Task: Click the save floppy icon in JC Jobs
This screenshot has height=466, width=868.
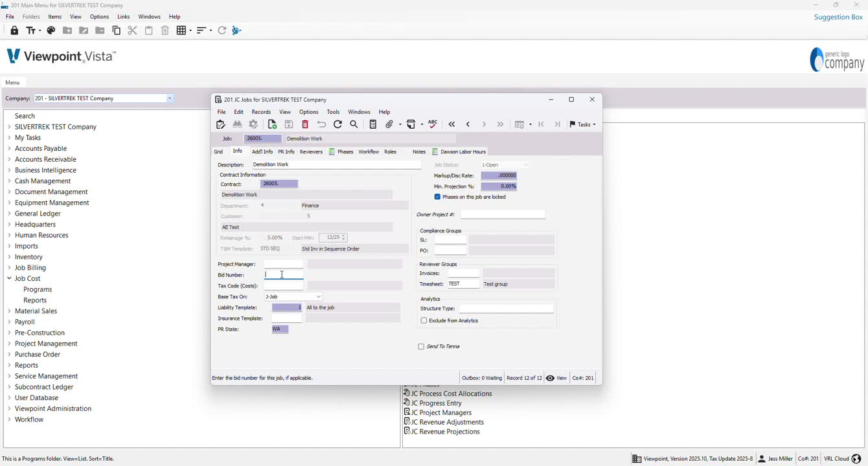Action: point(289,124)
